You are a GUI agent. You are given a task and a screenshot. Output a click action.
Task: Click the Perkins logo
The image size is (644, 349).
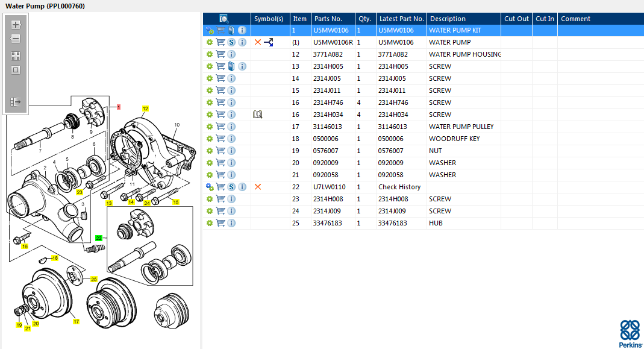coord(631,333)
